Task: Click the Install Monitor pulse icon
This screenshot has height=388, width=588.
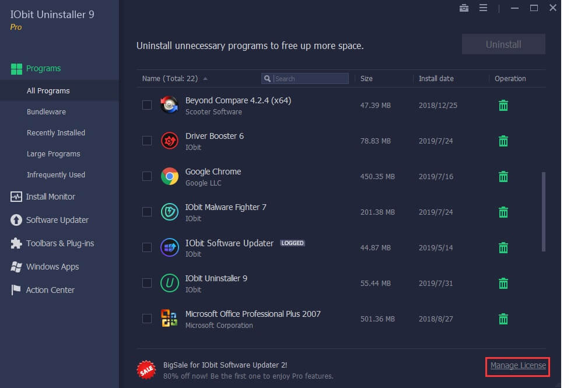Action: coord(16,197)
